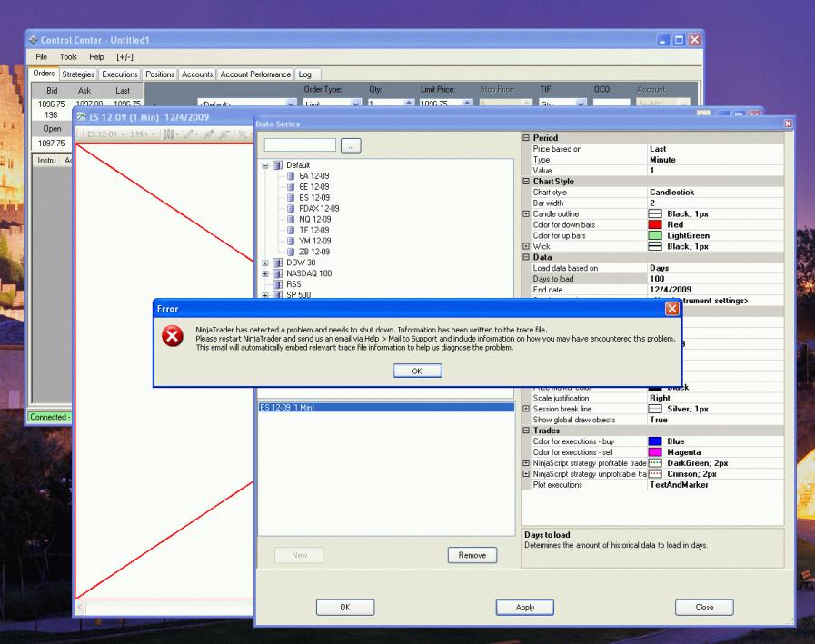
Task: Click the SP 500 list icon
Action: point(278,294)
